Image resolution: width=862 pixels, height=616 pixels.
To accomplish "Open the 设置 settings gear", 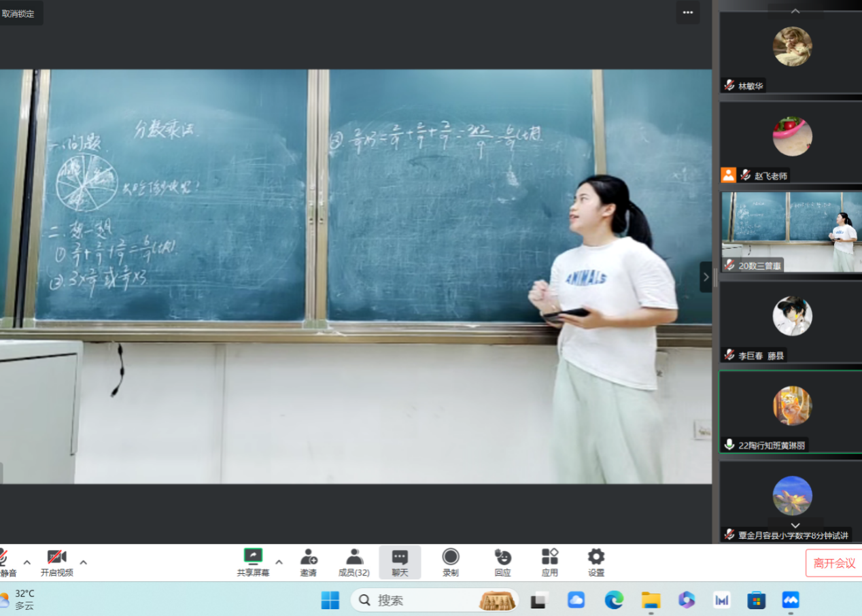I will point(596,558).
